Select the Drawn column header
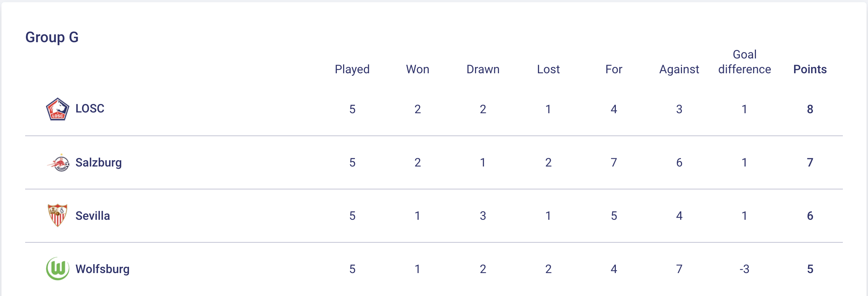 (x=483, y=69)
